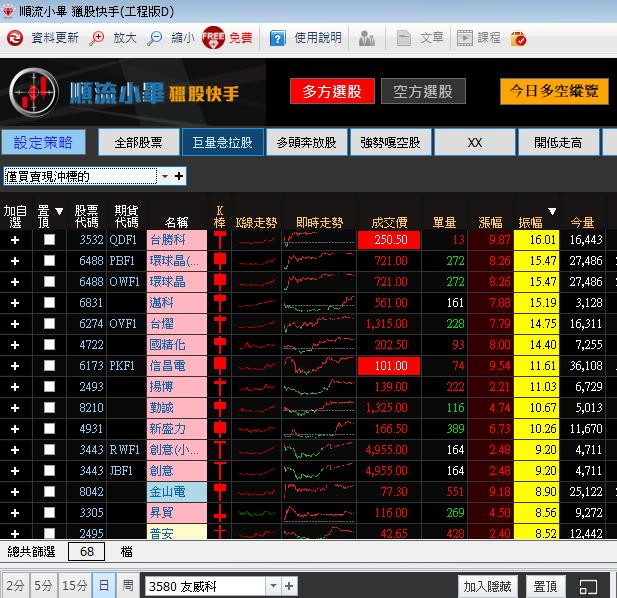This screenshot has height=598, width=617.
Task: Click the 資料更新 refresh icon
Action: point(15,38)
